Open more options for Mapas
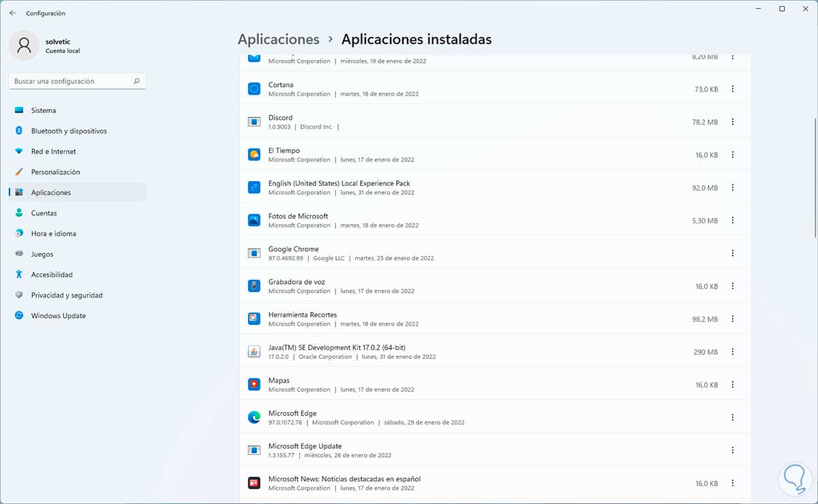818x504 pixels. coord(733,385)
